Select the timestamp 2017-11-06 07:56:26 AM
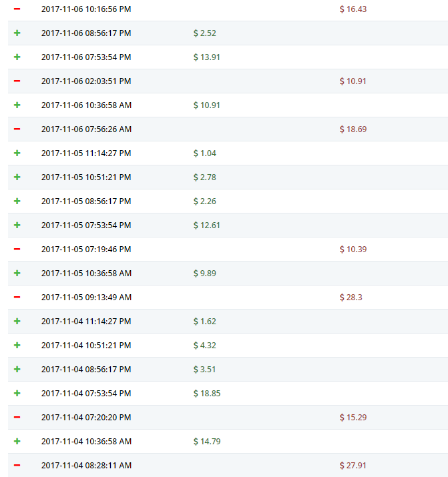 [x=86, y=129]
